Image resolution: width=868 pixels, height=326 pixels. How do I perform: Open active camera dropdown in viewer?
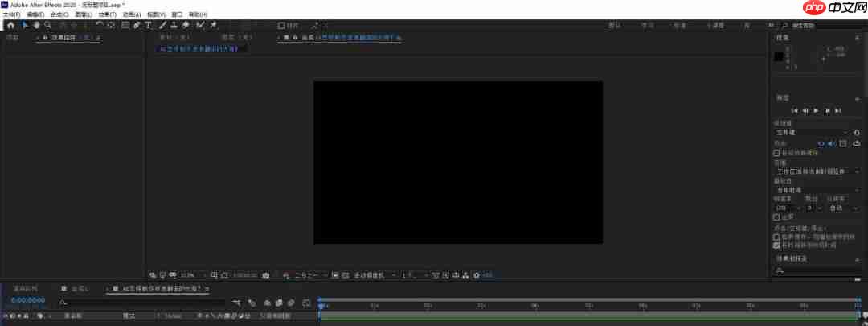(x=375, y=275)
